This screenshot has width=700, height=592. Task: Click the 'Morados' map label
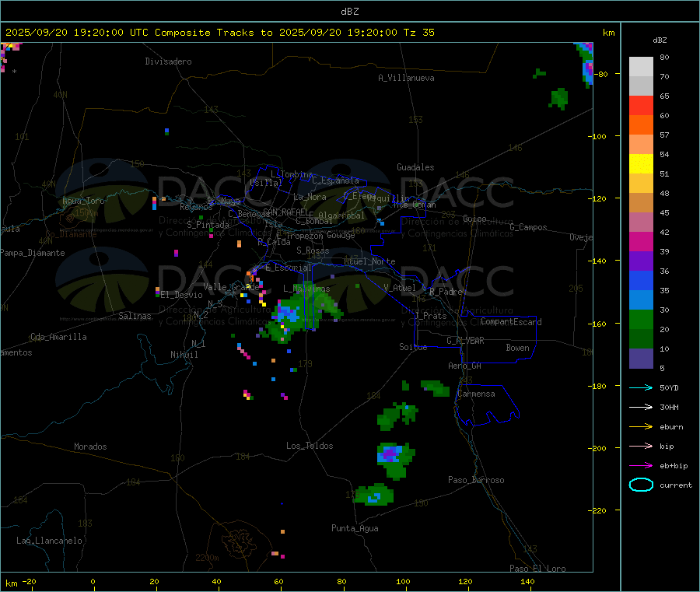point(90,447)
